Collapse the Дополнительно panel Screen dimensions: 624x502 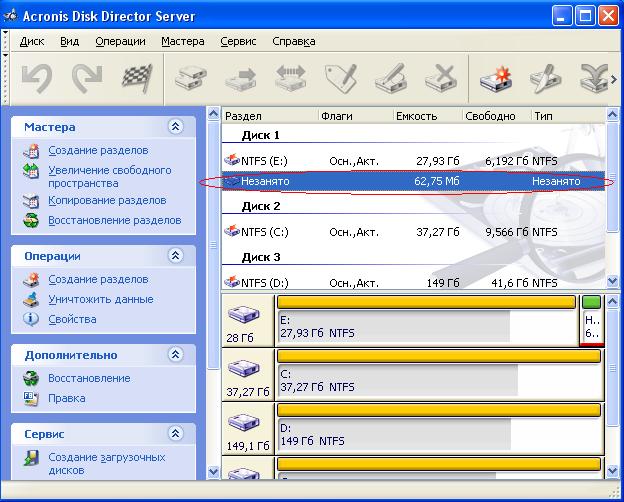coord(176,355)
